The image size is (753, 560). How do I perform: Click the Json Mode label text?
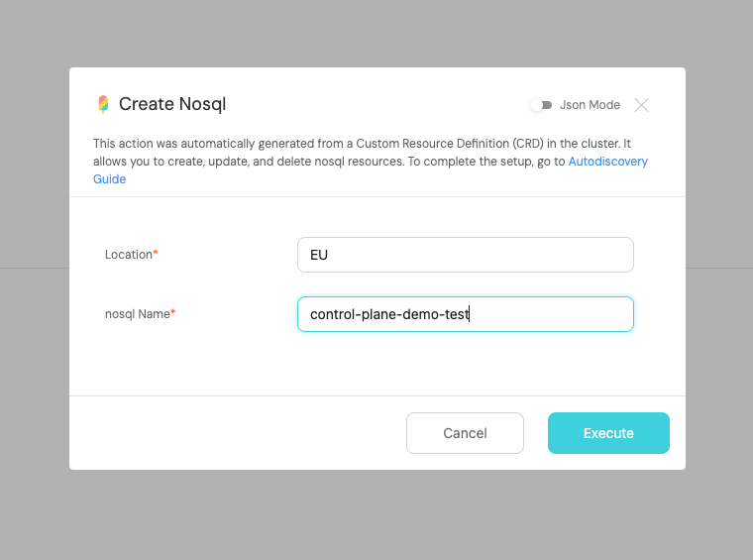(x=590, y=105)
